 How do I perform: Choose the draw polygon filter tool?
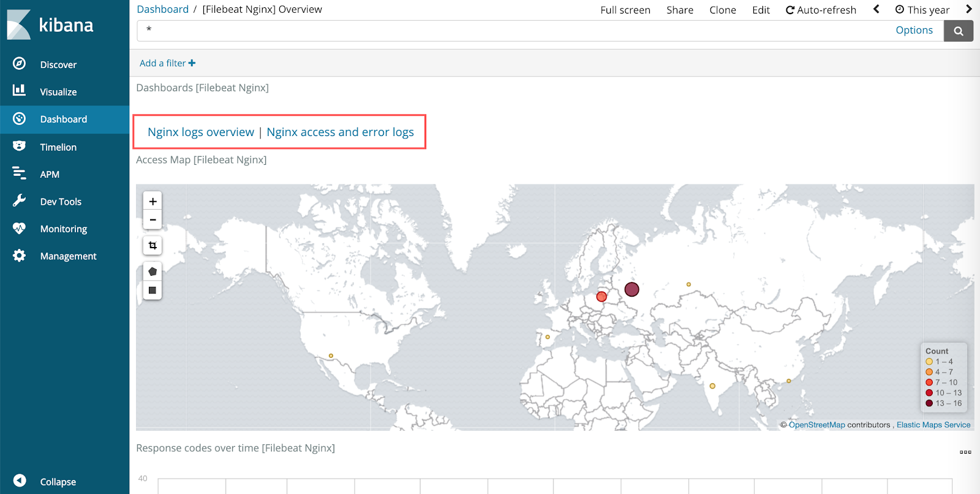point(153,272)
